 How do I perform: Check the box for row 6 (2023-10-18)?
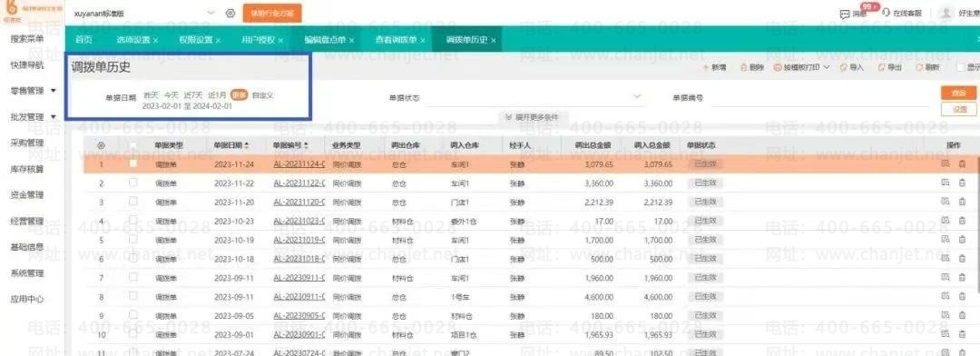click(x=132, y=258)
